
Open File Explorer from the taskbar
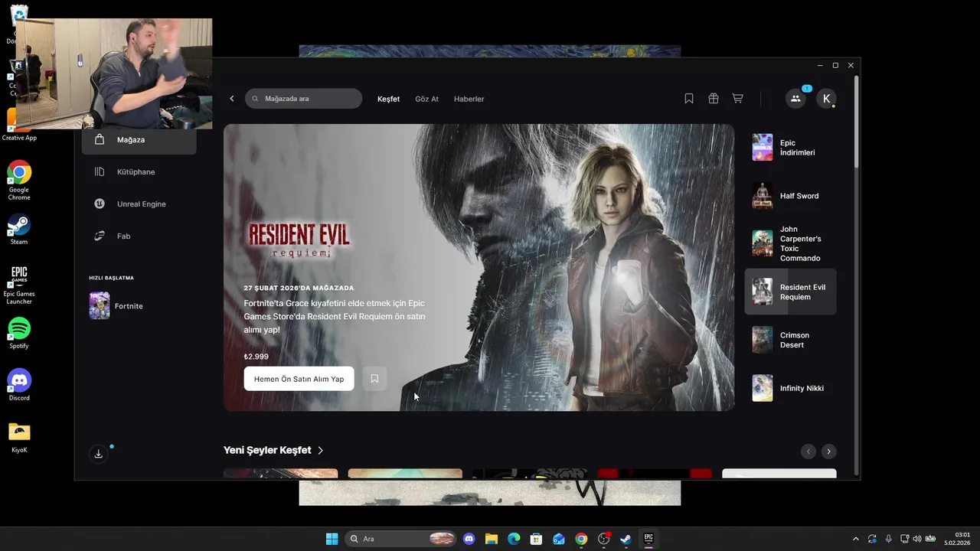492,539
